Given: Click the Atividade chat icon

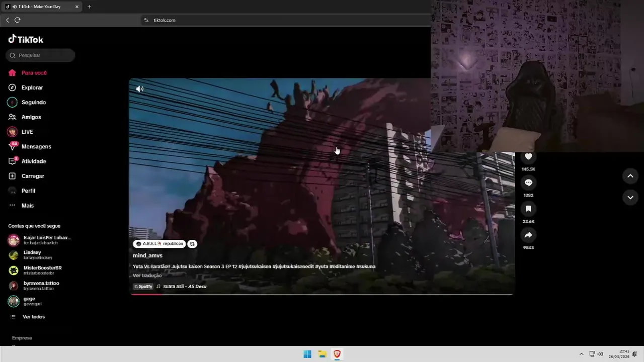Looking at the screenshot, I should click(x=13, y=161).
